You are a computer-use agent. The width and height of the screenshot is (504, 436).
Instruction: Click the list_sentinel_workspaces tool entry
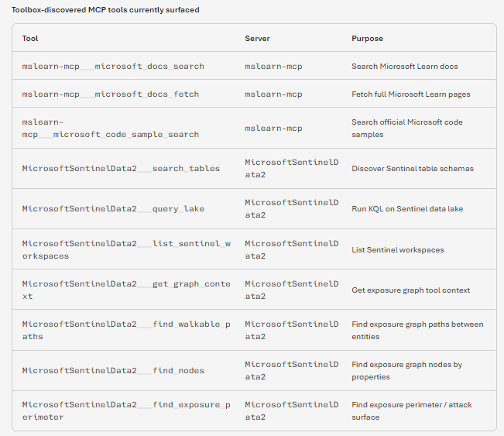126,250
